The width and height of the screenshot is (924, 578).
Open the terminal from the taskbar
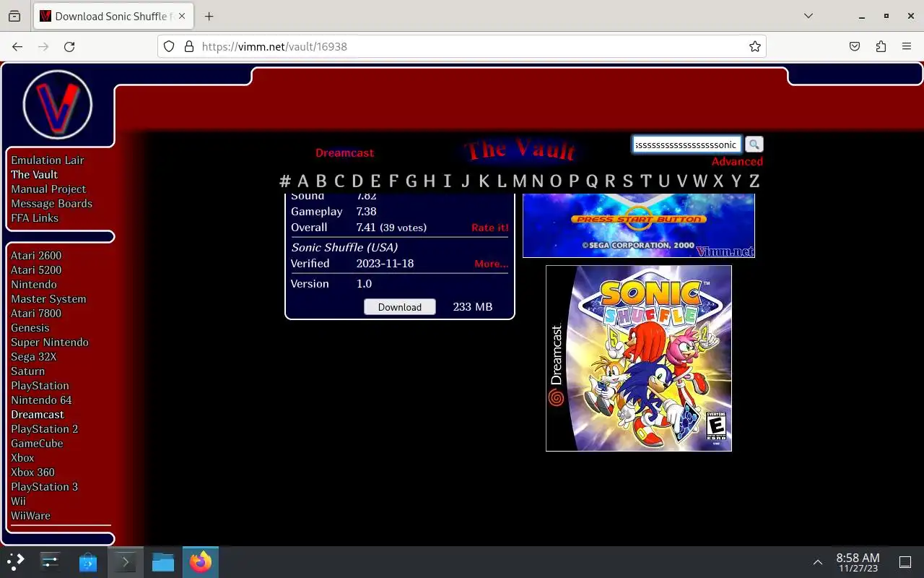tap(126, 562)
